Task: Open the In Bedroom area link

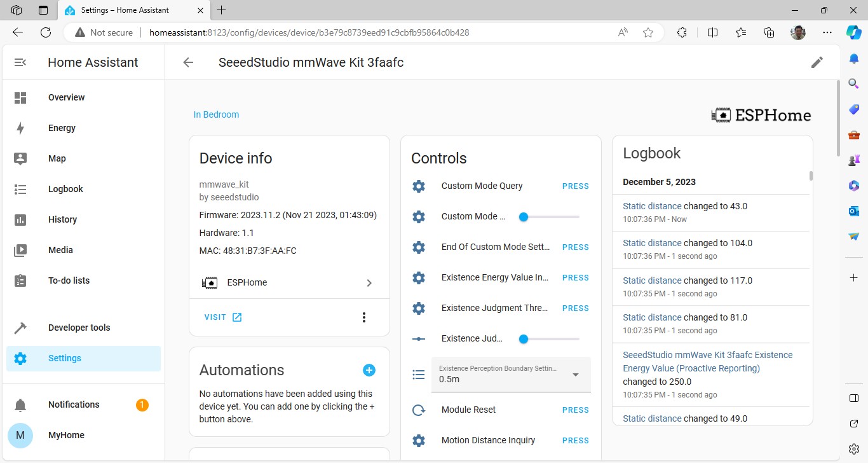Action: coord(216,114)
